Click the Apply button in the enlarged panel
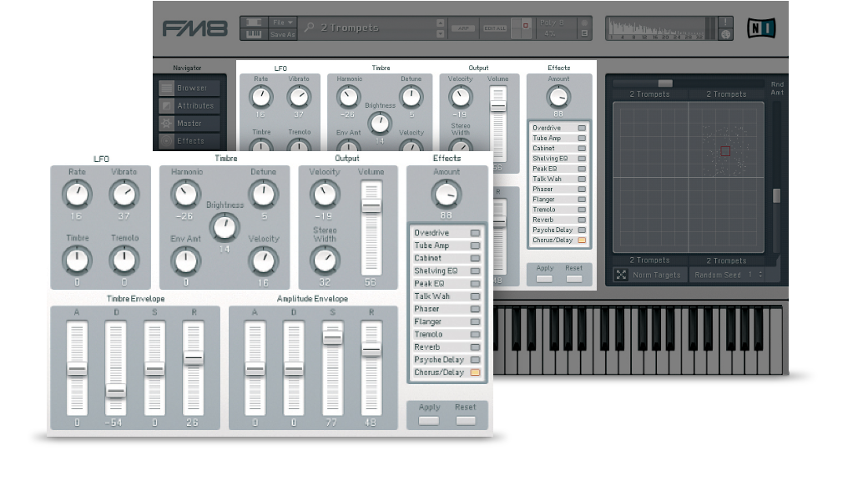The width and height of the screenshot is (868, 501). (x=429, y=421)
